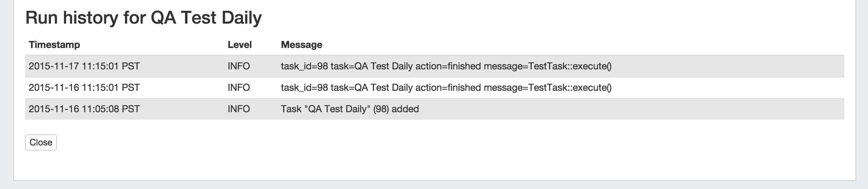Viewport: 868px width, 189px height.
Task: Click the Run history for QA Test Daily heading
Action: click(143, 18)
